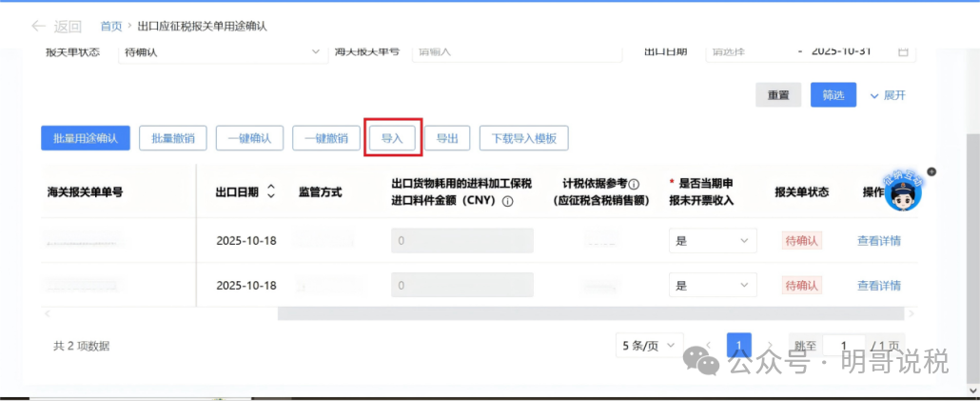Viewport: 980px width, 401px height.
Task: Open the calendar icon in 出口日期 filter
Action: pos(903,51)
